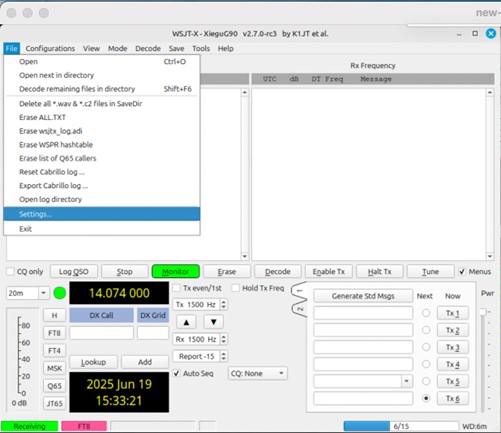The image size is (501, 433).
Task: Select Erase wsjtx_log.adi menu entry
Action: pyautogui.click(x=102, y=131)
